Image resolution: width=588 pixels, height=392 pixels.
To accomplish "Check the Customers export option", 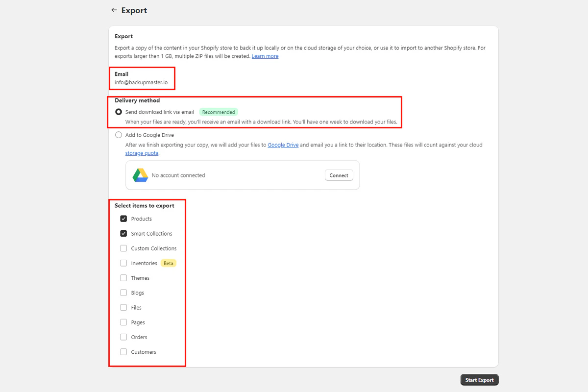I will [123, 352].
